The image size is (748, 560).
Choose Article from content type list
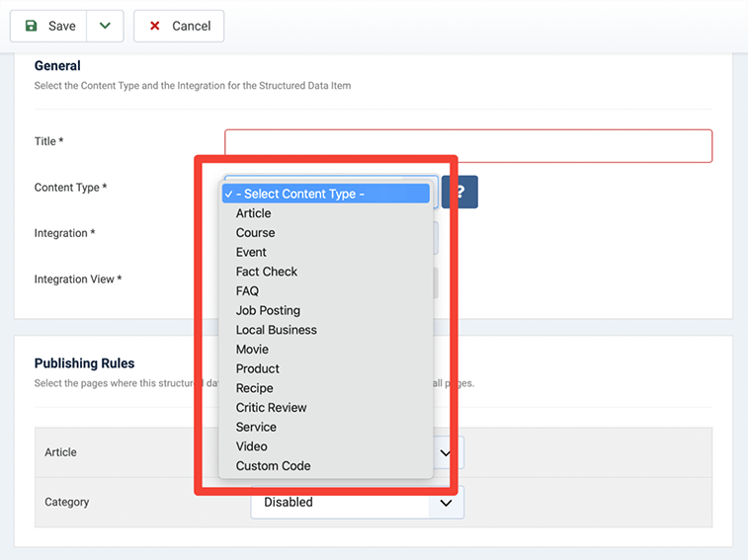click(326, 213)
